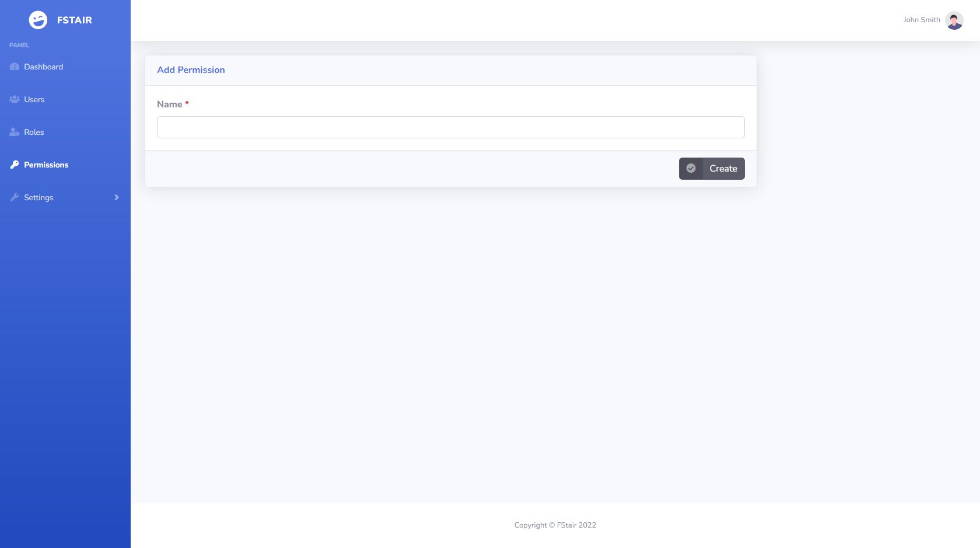This screenshot has width=980, height=548.
Task: Click the Copyright FStair 2022 footer text
Action: (x=555, y=525)
